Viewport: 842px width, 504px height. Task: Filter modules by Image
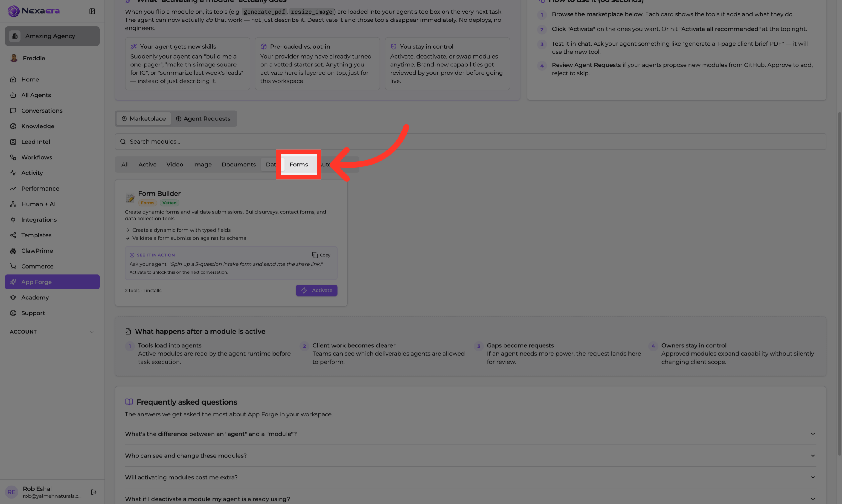coord(202,165)
